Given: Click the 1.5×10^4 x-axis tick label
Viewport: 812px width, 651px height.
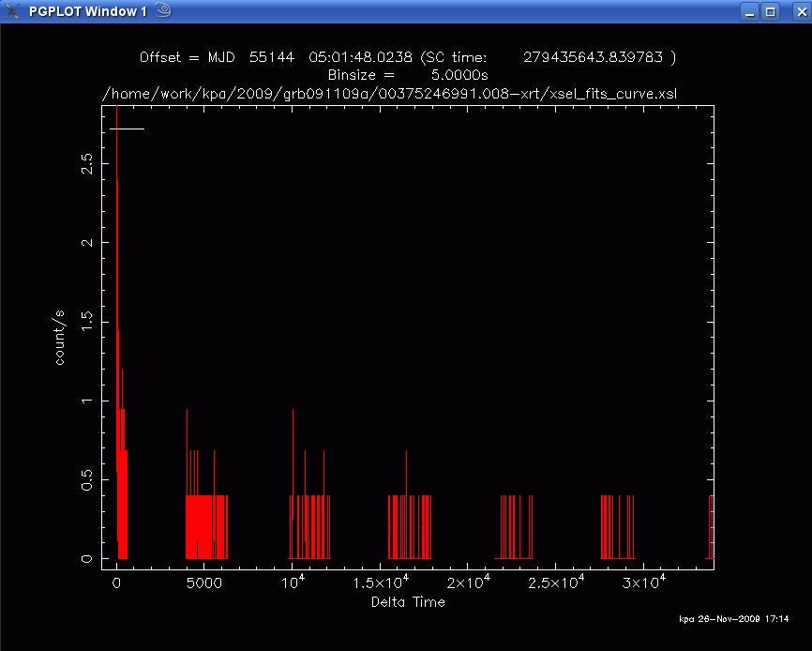Looking at the screenshot, I should (381, 583).
